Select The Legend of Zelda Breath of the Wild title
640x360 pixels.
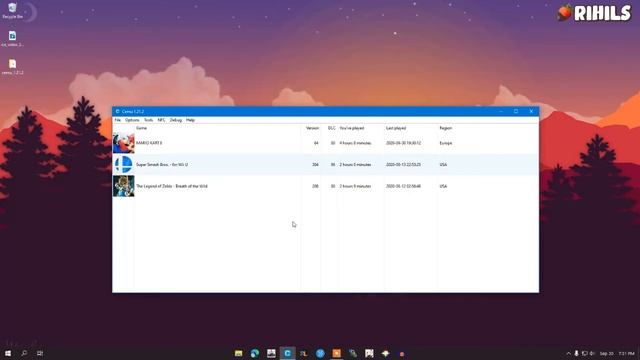click(172, 186)
